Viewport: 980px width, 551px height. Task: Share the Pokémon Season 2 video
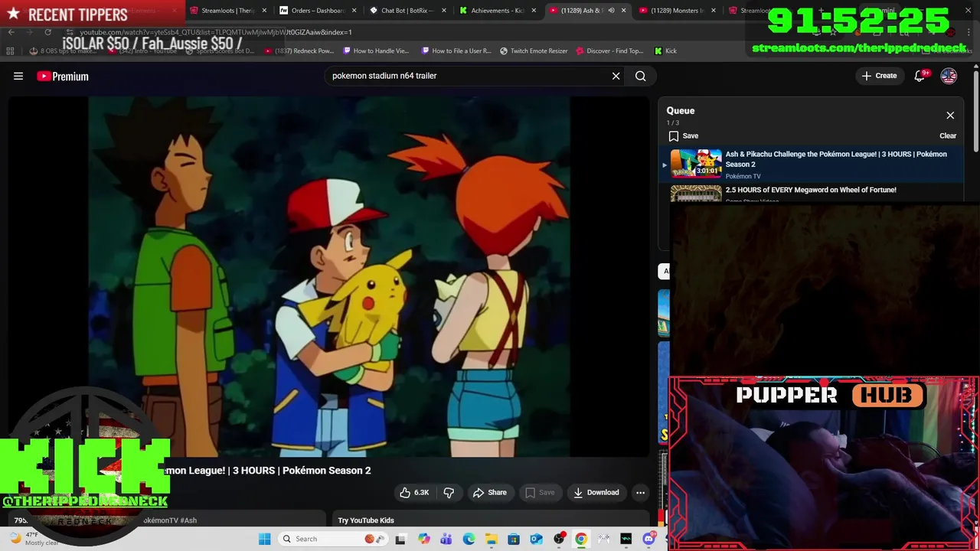pos(490,493)
